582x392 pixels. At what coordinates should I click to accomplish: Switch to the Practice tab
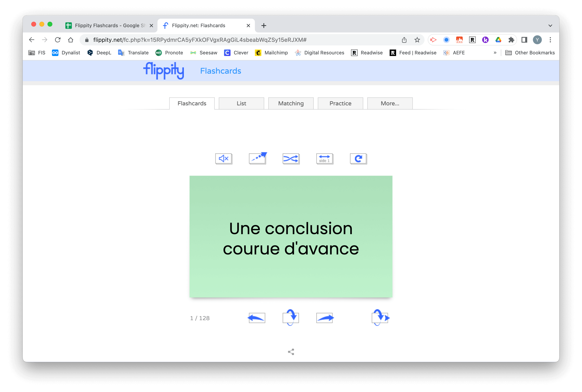[341, 103]
